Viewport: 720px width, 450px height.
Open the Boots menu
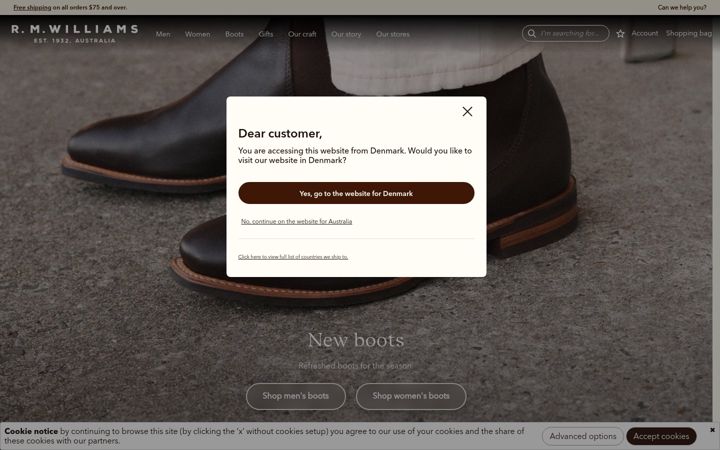pyautogui.click(x=234, y=34)
